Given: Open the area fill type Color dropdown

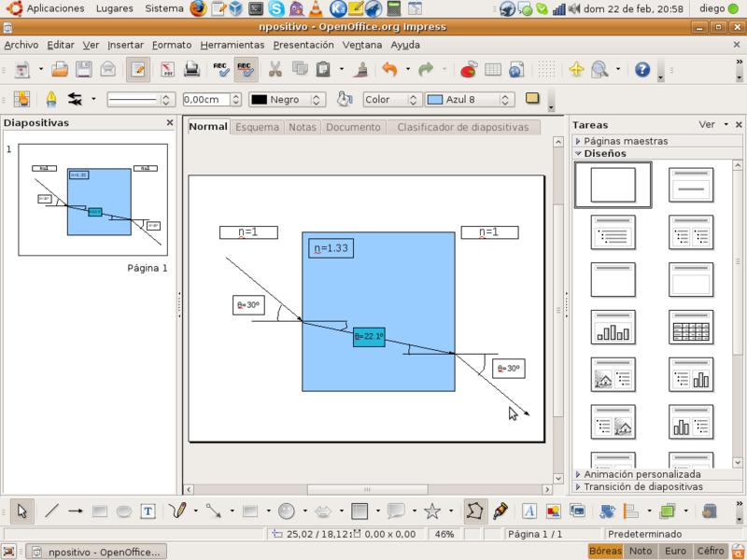Looking at the screenshot, I should click(391, 100).
